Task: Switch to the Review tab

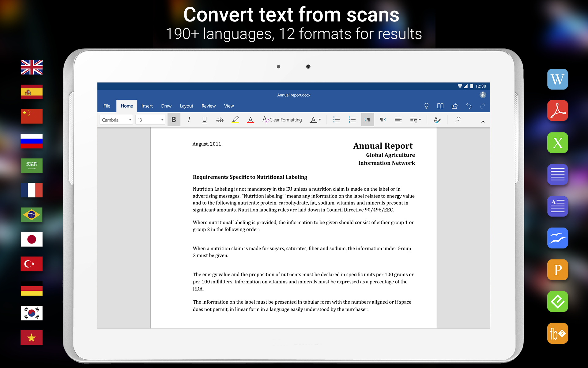Action: pos(209,106)
